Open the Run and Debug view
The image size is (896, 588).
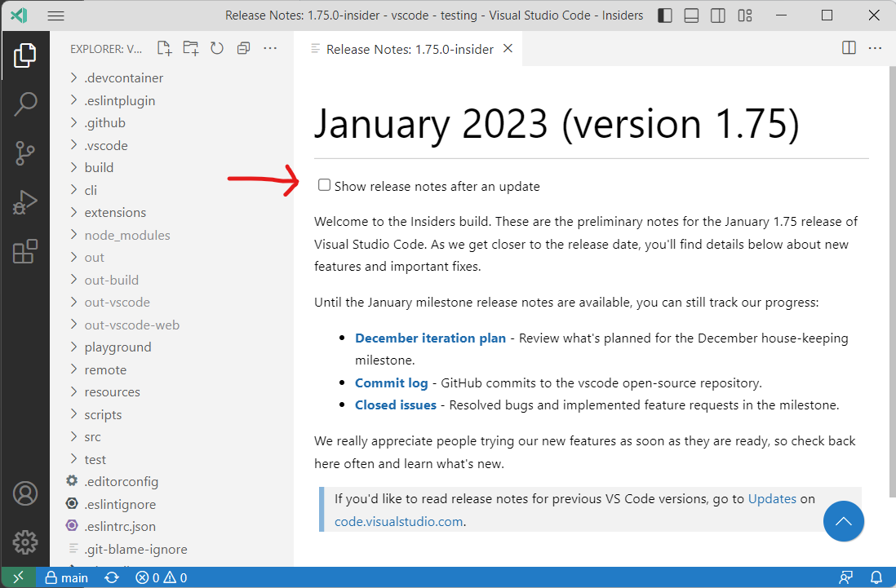click(x=25, y=202)
